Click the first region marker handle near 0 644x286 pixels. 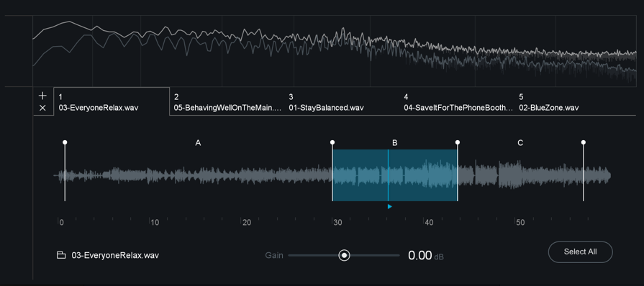(65, 142)
